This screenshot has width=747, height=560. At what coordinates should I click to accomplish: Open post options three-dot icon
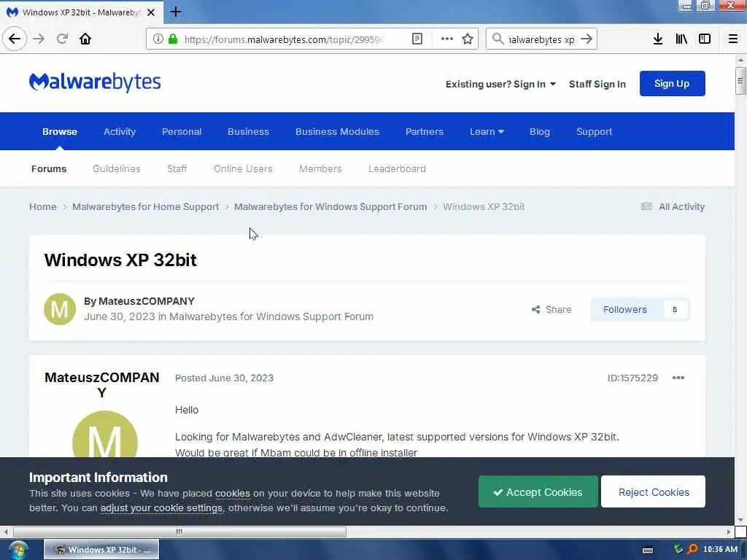click(x=678, y=378)
